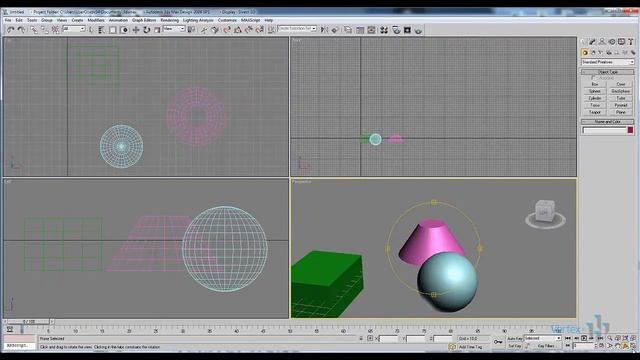Toggle the 3D Snaps button
This screenshot has width=640, height=360.
pos(227,30)
